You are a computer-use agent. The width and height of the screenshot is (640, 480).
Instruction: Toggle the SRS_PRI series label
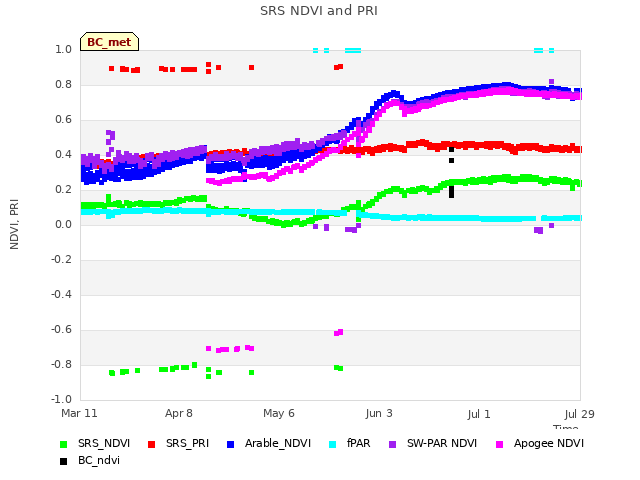point(187,444)
